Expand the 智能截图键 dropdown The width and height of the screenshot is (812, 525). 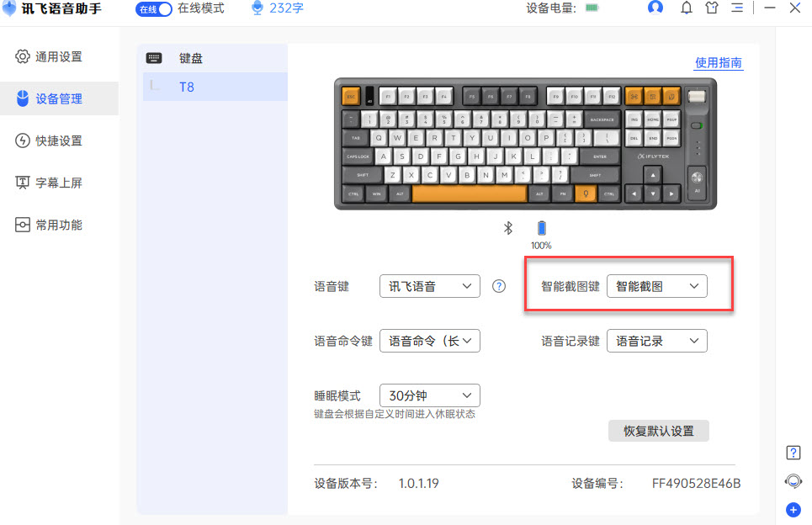[656, 286]
